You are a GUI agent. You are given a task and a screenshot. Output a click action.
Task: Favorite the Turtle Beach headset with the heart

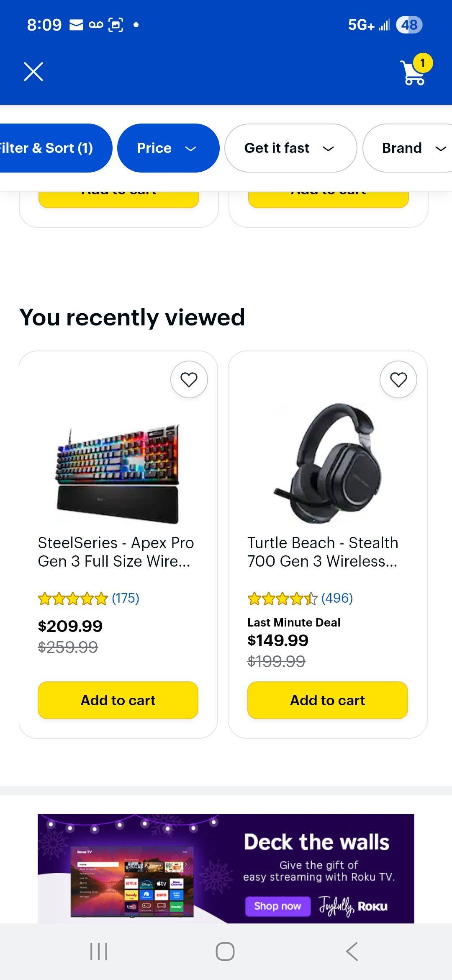tap(398, 379)
